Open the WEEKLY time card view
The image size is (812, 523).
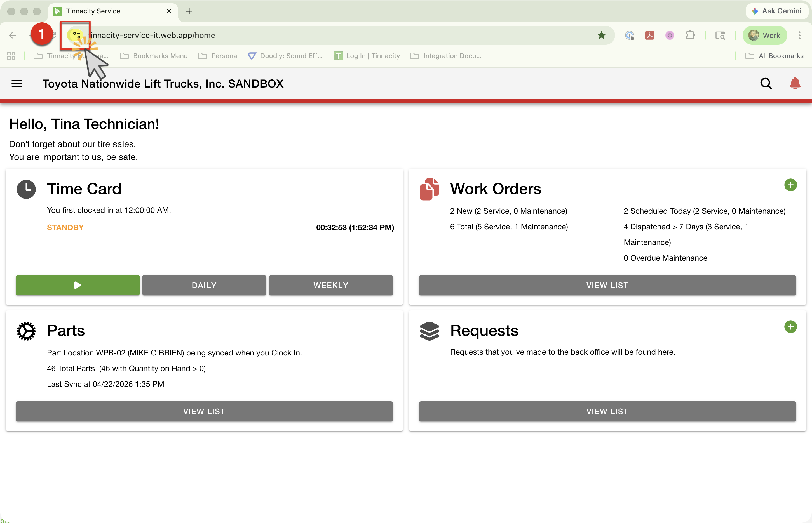pyautogui.click(x=330, y=285)
